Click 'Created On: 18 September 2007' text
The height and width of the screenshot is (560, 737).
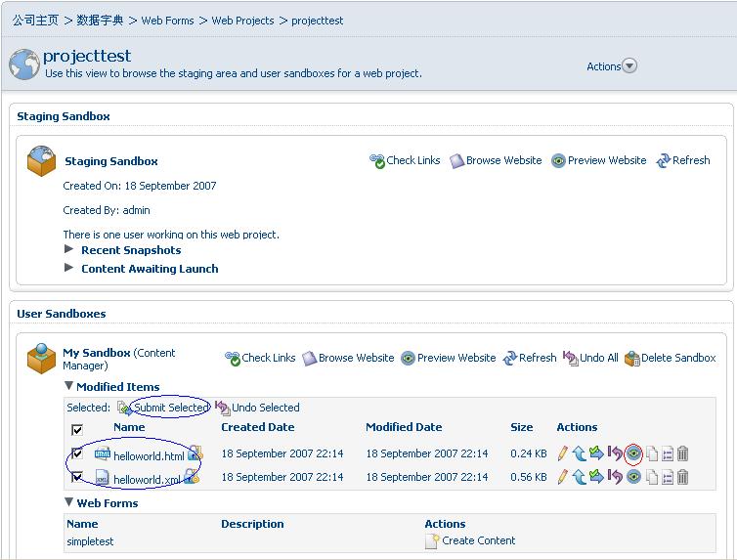140,186
